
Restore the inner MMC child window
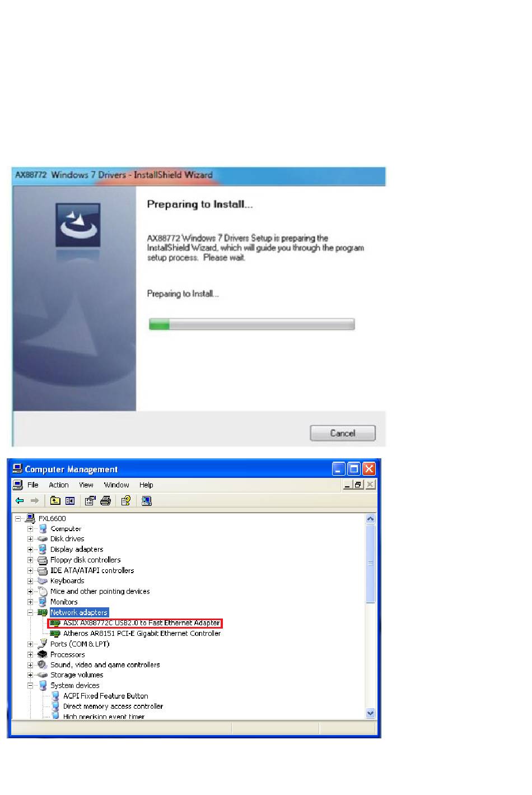(358, 485)
